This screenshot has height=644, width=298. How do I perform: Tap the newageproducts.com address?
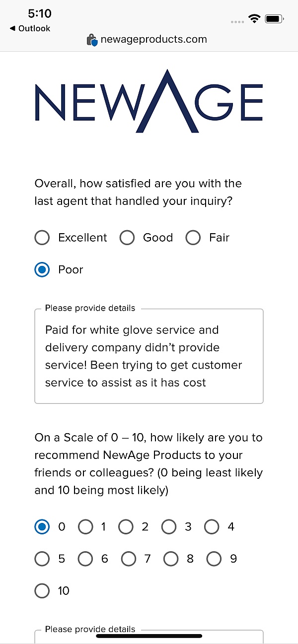click(x=153, y=40)
